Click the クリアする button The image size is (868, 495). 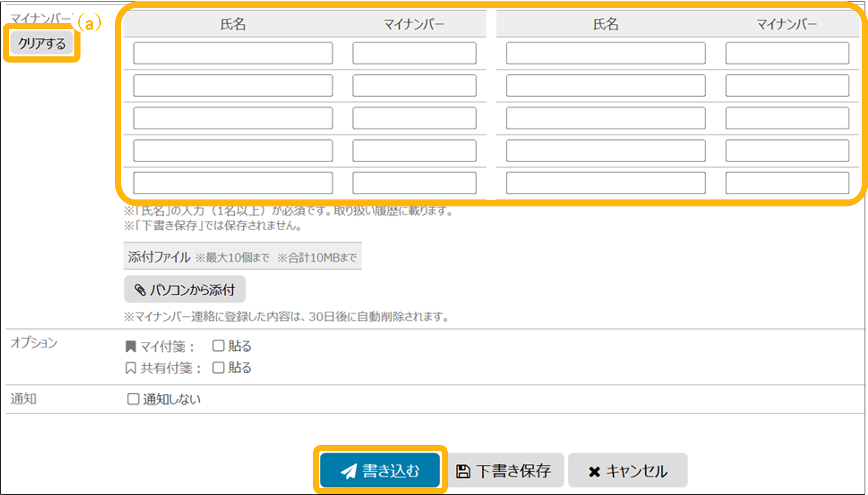click(x=42, y=43)
